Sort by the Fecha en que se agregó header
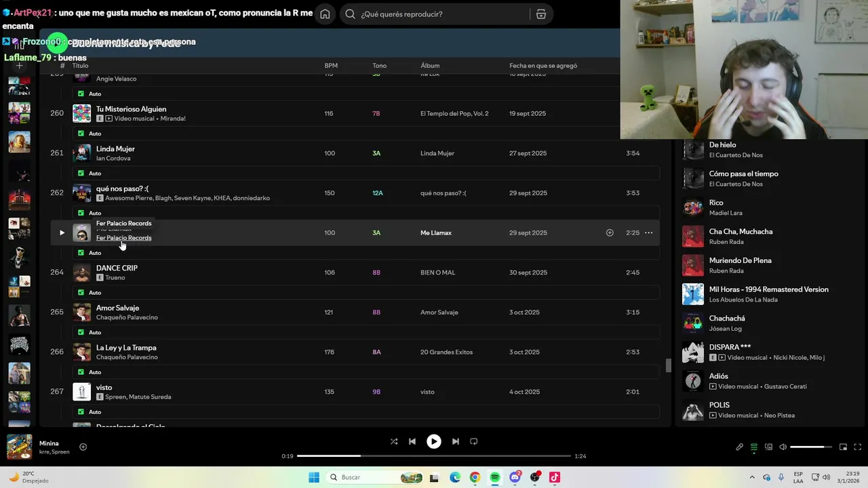Screen dimensions: 868x488 [543, 66]
